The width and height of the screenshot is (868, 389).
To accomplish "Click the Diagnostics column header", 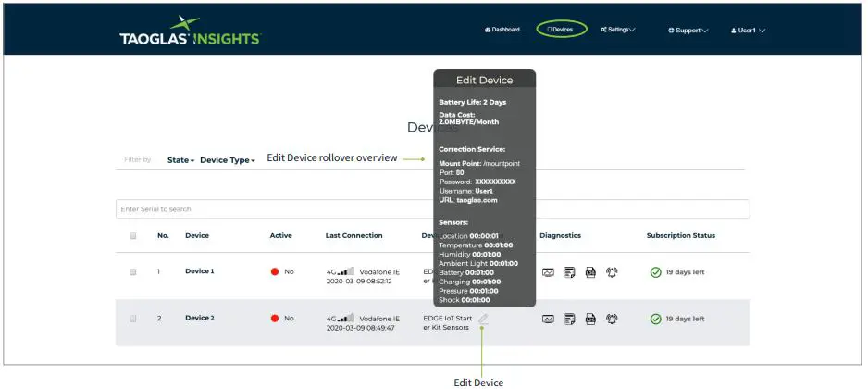I will (x=560, y=235).
